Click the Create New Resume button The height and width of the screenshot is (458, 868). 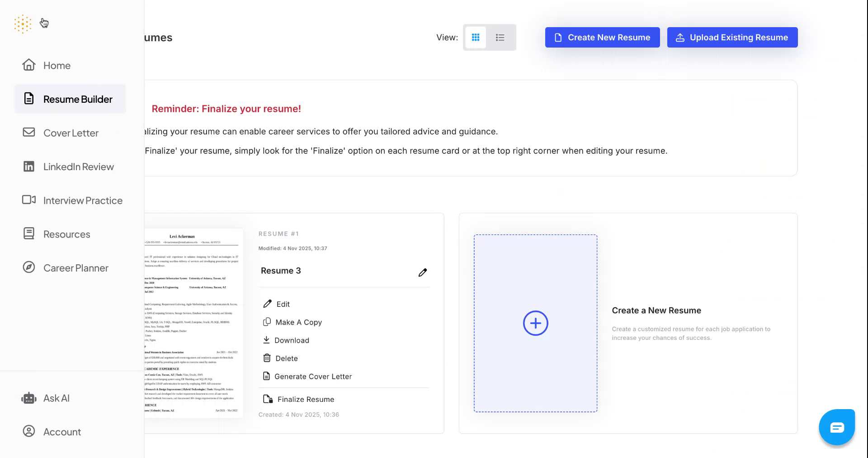pyautogui.click(x=602, y=37)
